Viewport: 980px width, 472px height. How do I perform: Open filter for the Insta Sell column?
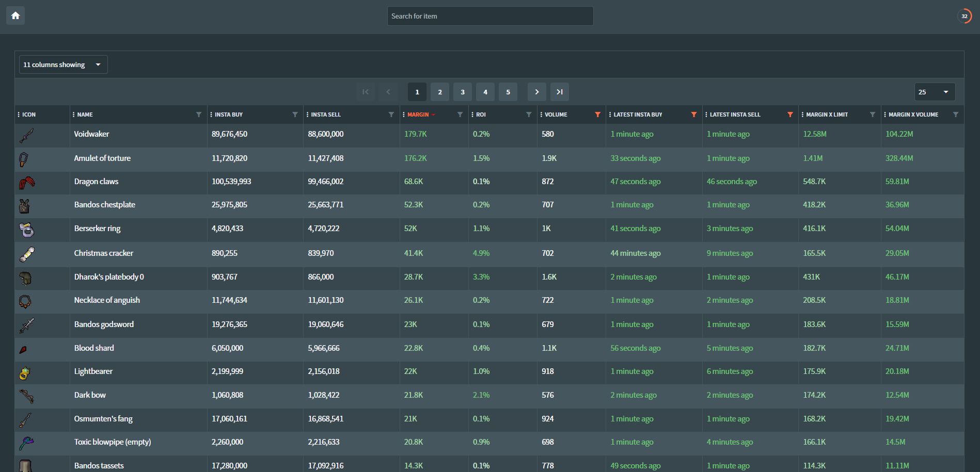(391, 115)
